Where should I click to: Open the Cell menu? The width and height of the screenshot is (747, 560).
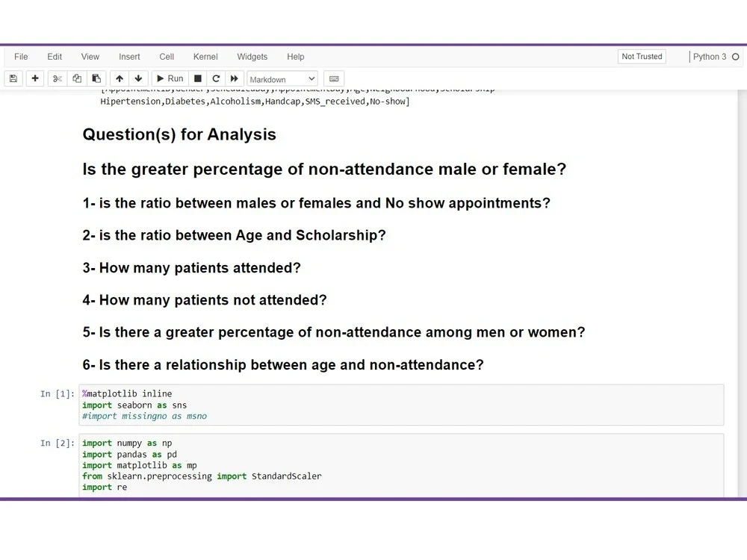[x=167, y=57]
